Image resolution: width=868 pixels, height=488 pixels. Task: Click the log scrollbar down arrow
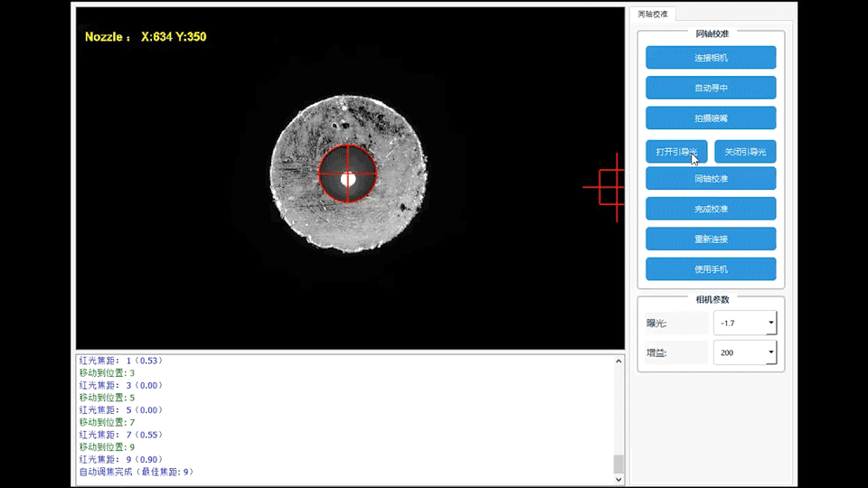(618, 479)
